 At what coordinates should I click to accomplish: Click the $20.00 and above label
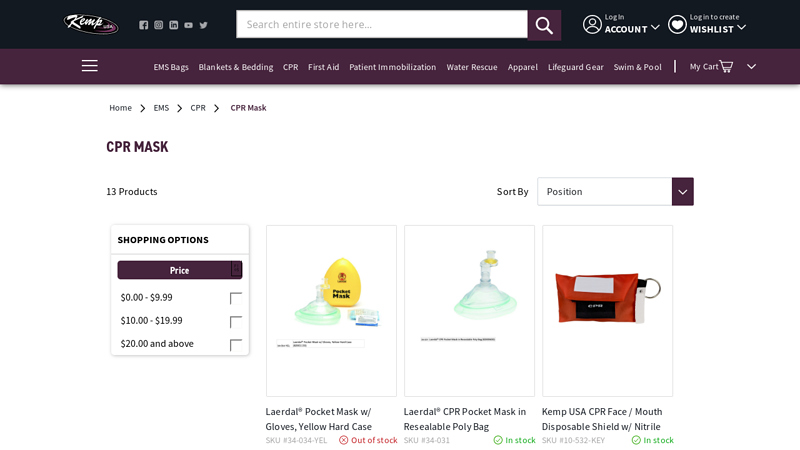click(157, 344)
